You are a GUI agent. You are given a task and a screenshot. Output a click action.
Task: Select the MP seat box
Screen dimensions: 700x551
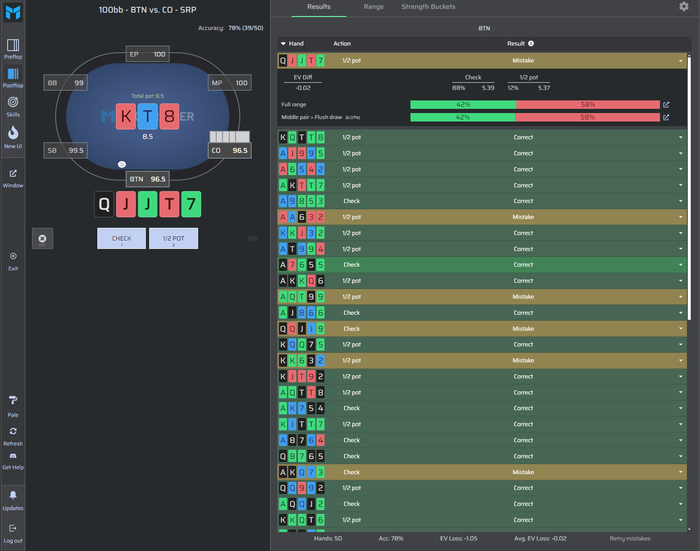[230, 83]
